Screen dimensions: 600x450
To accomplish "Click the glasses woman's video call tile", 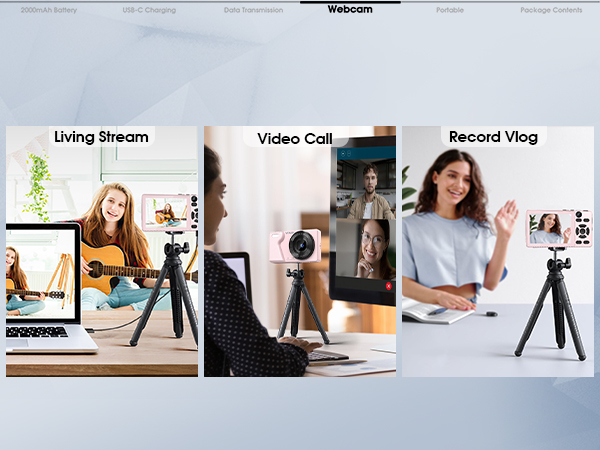I will 366,249.
